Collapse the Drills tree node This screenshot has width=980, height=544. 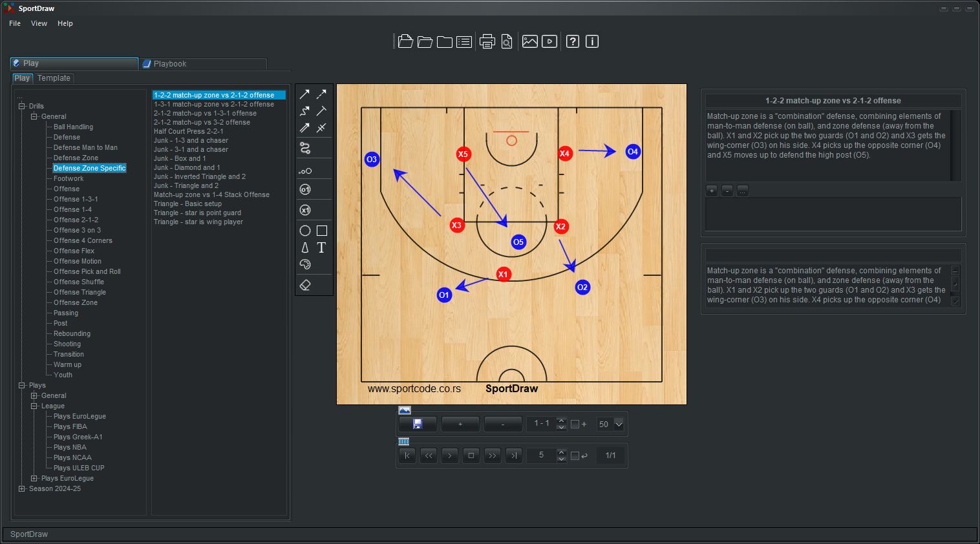[x=21, y=106]
